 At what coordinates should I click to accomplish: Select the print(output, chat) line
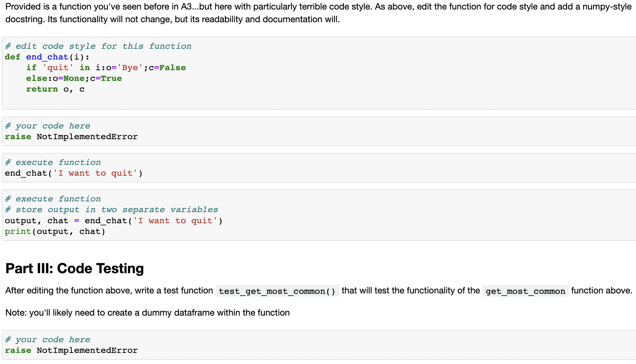pyautogui.click(x=55, y=231)
